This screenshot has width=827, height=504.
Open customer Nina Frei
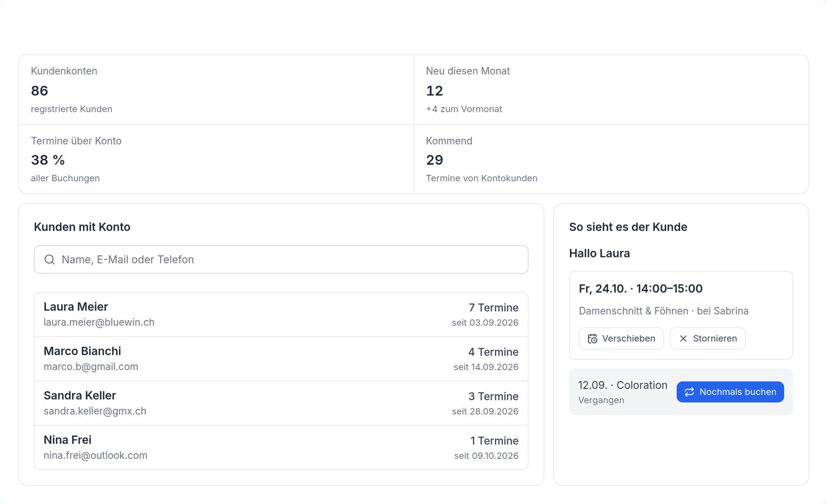(x=281, y=448)
